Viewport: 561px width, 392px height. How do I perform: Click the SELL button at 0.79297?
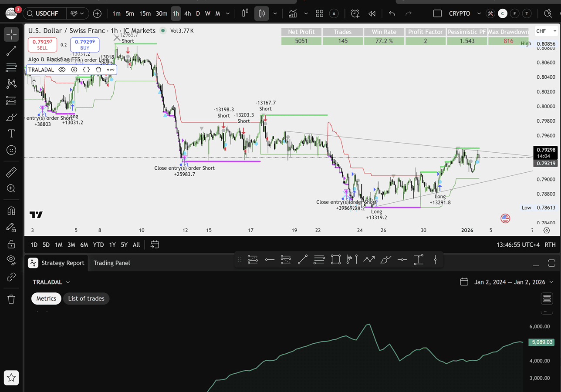pos(42,45)
